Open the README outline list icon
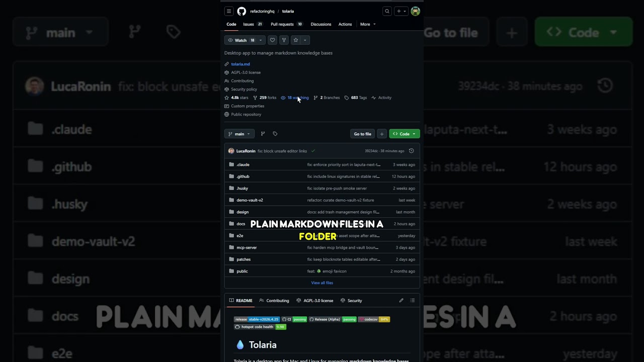644x362 pixels. tap(413, 301)
